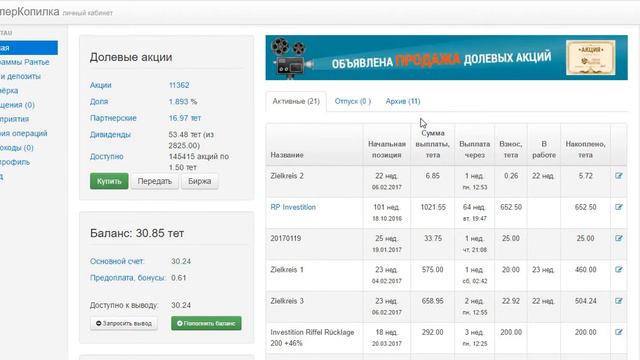Click the Zielkreis 2 row name
The height and width of the screenshot is (360, 640).
pyautogui.click(x=287, y=176)
